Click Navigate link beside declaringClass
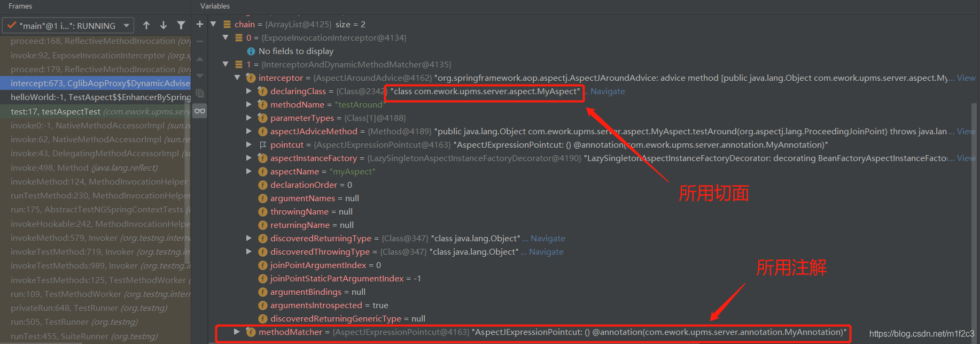This screenshot has height=344, width=980. (608, 91)
